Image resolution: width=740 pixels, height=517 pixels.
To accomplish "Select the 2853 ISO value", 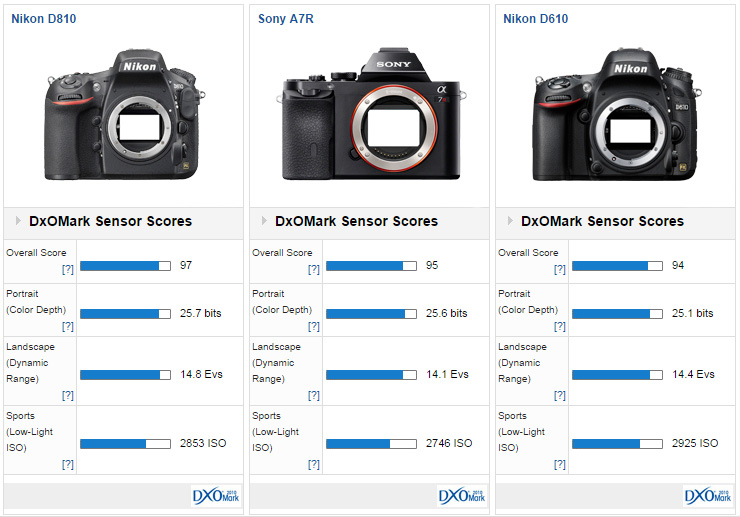I will (x=203, y=443).
